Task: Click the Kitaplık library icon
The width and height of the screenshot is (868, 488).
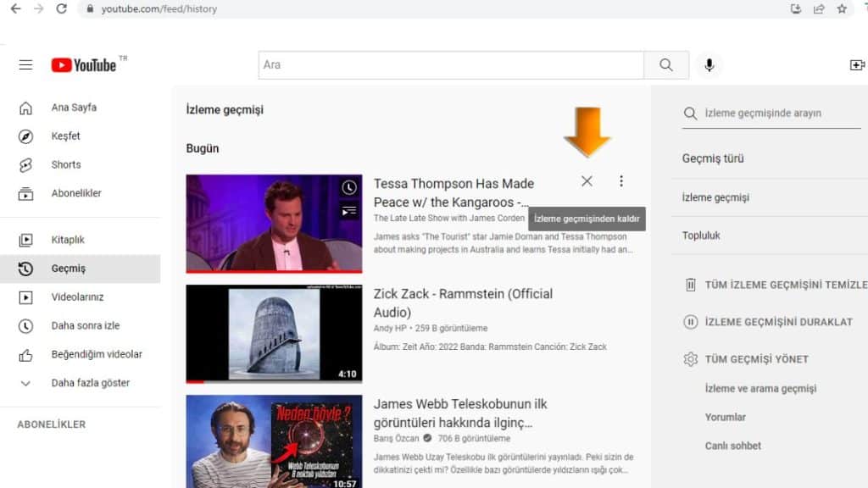Action: [25, 240]
